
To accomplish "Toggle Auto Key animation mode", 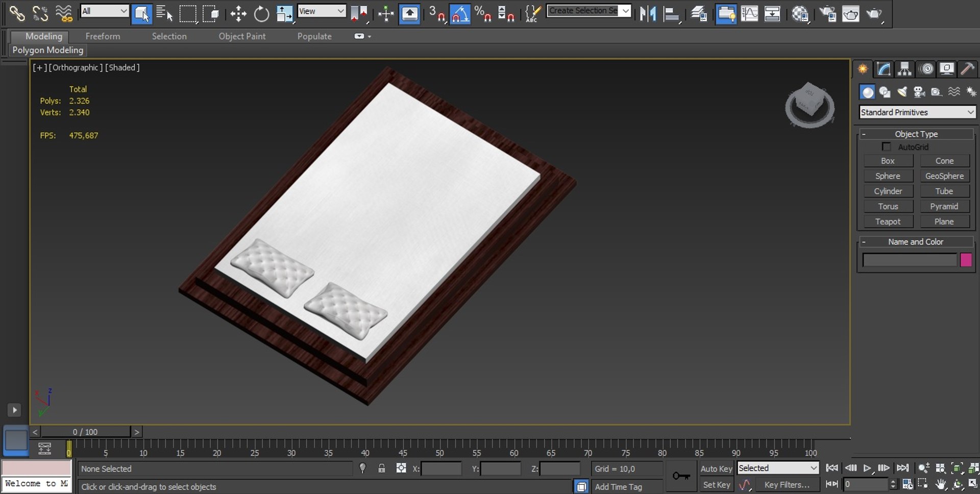I will click(716, 468).
